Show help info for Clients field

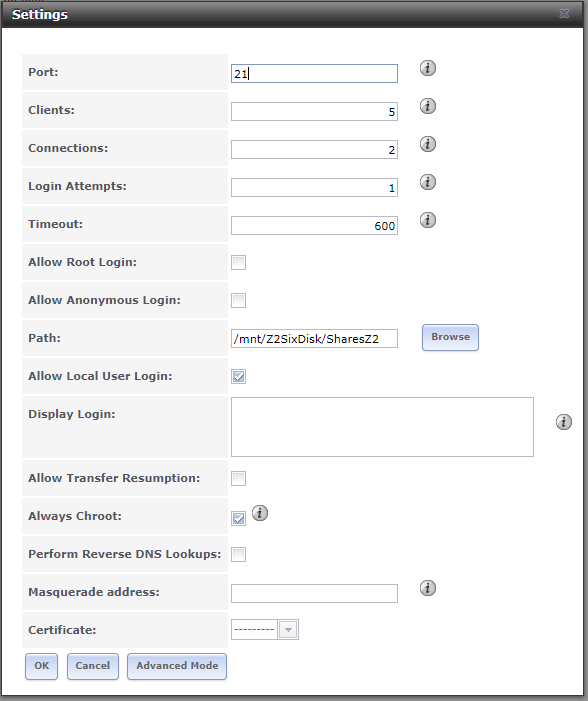coord(427,106)
